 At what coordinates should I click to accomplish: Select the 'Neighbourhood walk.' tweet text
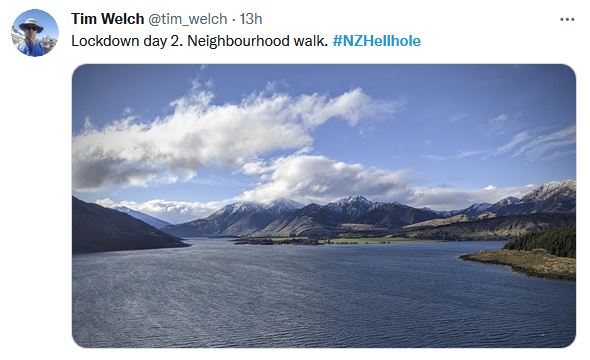258,41
